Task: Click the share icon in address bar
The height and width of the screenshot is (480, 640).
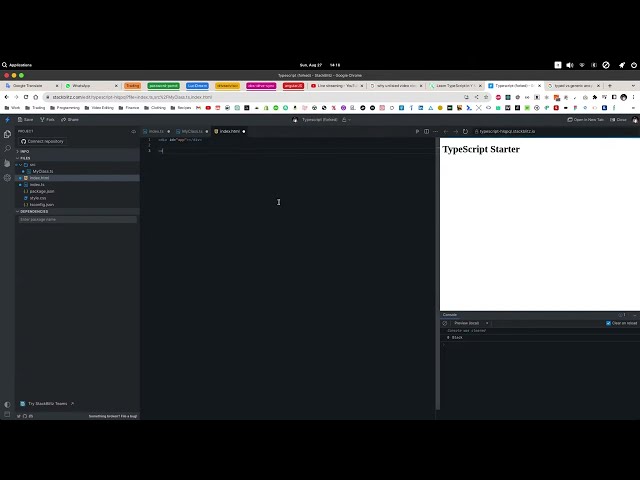Action: 476,97
